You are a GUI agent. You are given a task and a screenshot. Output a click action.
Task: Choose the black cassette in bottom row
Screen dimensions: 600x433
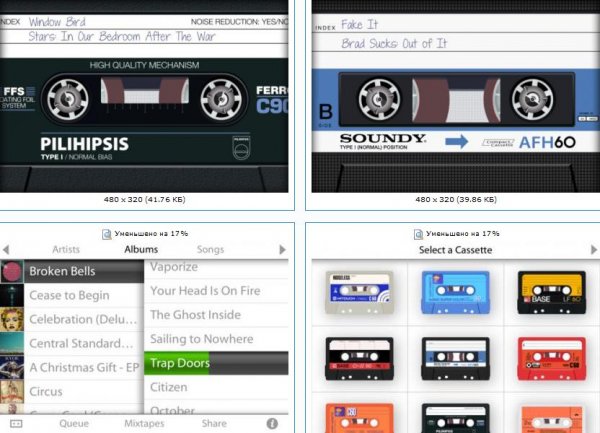pos(455,418)
